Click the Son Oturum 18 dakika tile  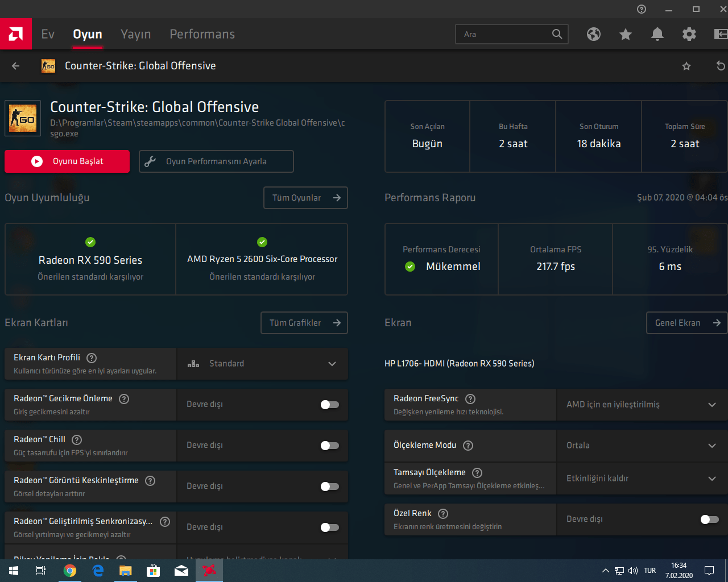coord(599,136)
